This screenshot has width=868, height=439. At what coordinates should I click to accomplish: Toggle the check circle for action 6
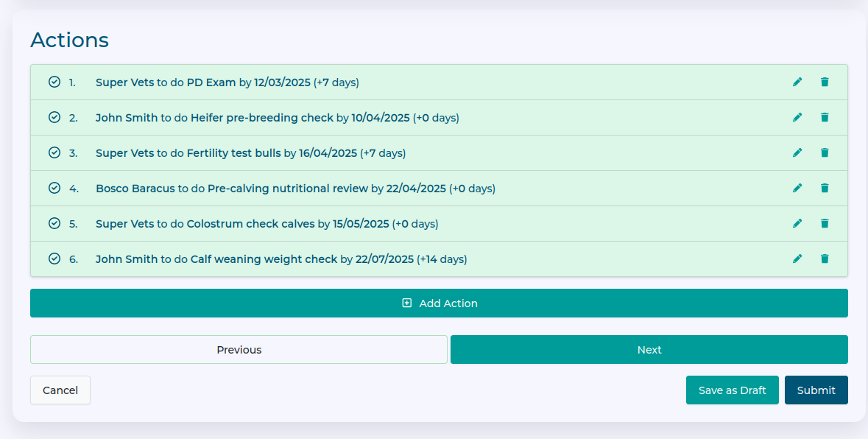[x=54, y=259]
